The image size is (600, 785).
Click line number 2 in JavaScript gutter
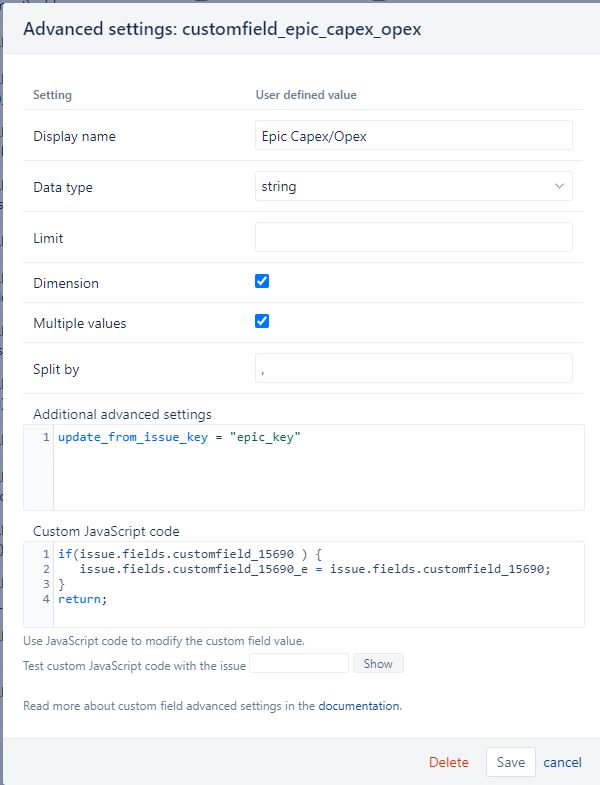pos(46,569)
